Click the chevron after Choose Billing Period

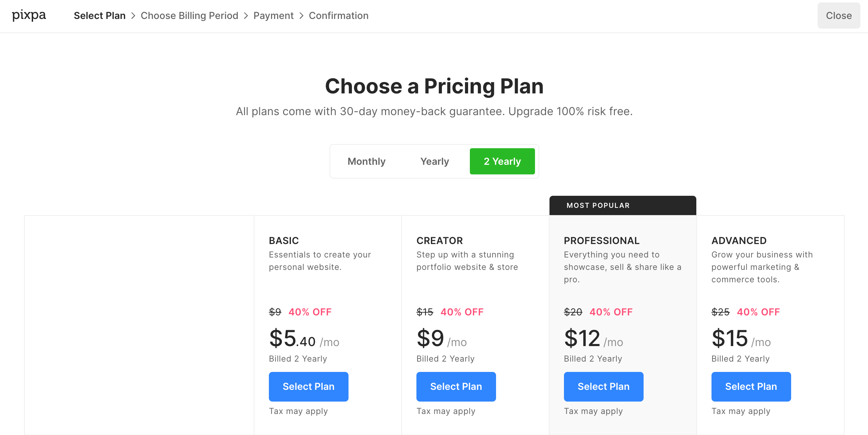[246, 16]
